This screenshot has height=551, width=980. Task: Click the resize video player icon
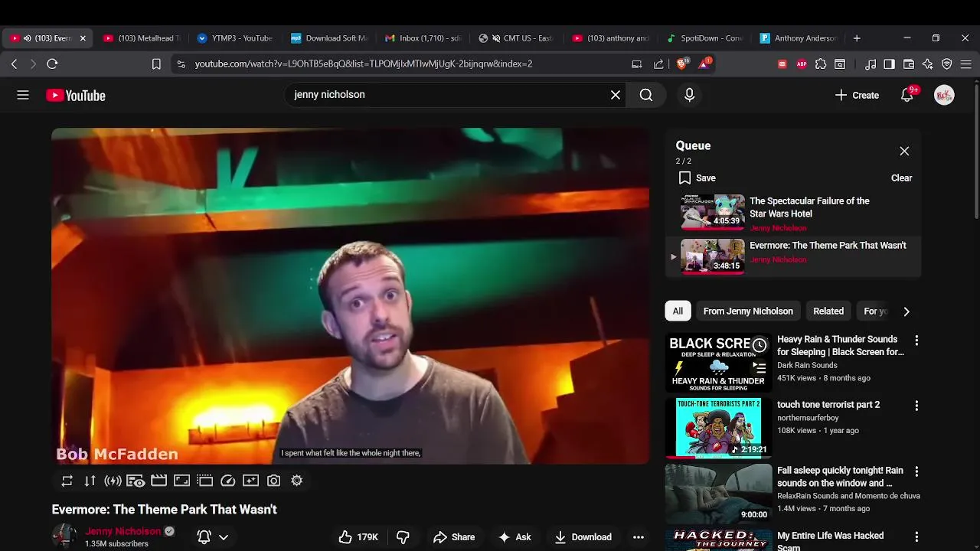click(181, 481)
